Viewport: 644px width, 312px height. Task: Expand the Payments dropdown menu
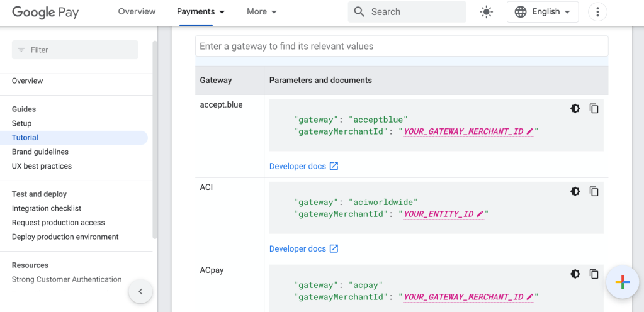point(201,12)
